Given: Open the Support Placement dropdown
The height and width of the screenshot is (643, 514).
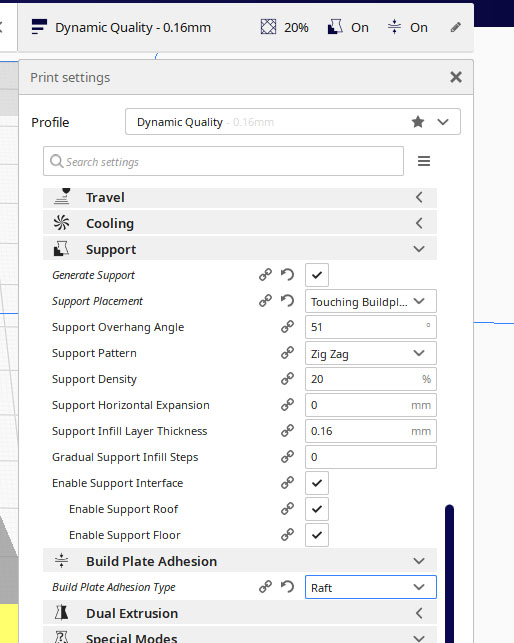Looking at the screenshot, I should click(x=371, y=301).
